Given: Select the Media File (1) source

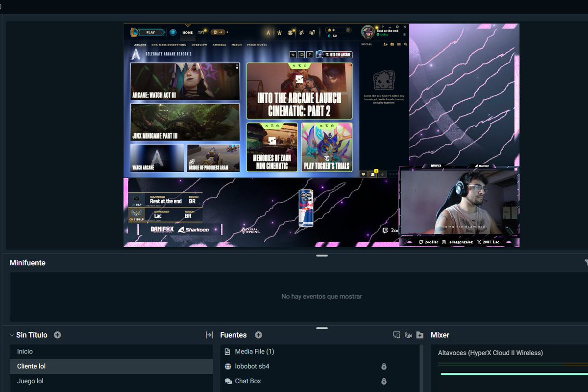Looking at the screenshot, I should (x=319, y=352).
